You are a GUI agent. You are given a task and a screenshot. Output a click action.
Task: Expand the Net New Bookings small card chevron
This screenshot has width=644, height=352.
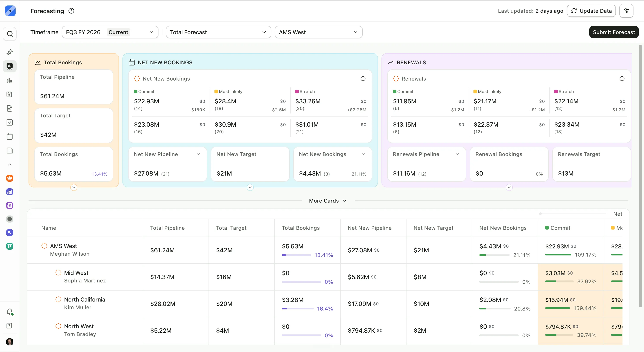click(x=363, y=154)
